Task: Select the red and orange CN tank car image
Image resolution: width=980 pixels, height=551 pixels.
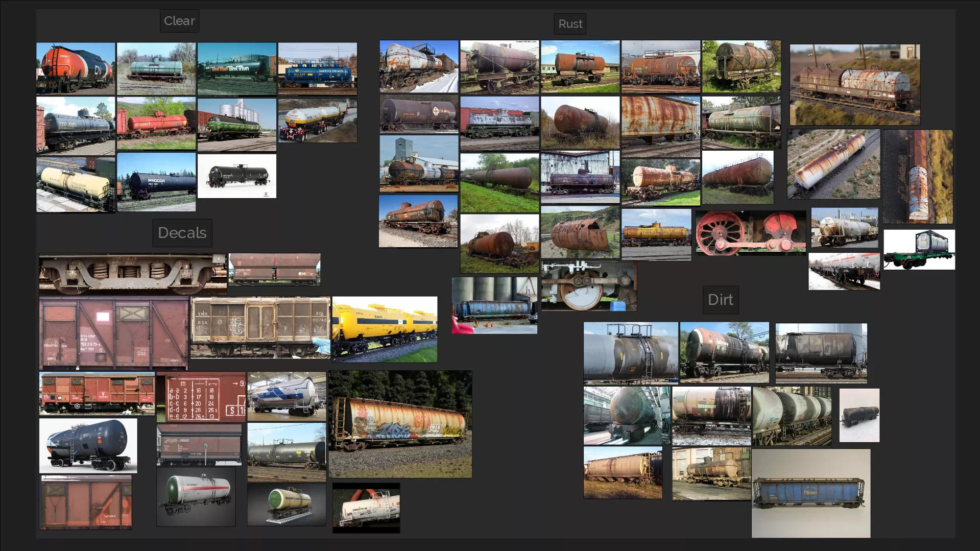Action: point(76,68)
